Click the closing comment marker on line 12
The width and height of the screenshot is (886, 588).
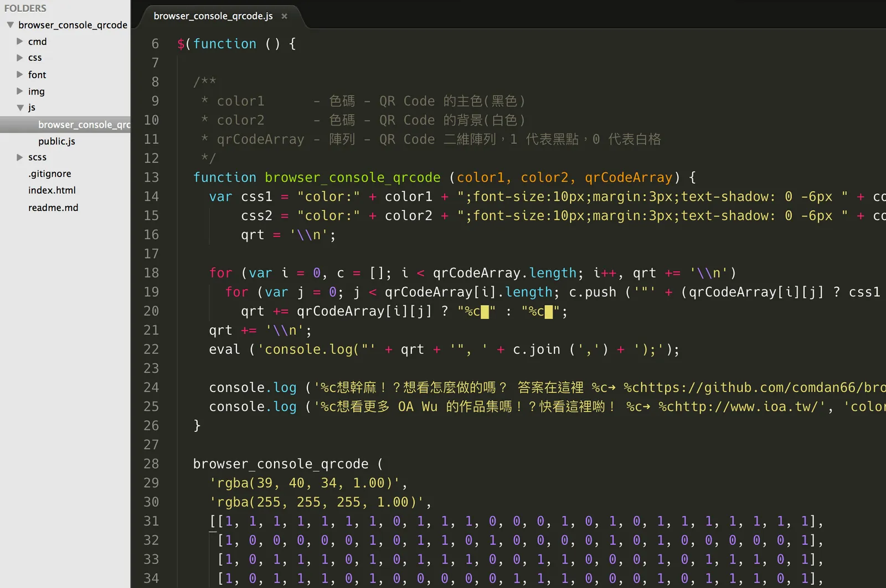[x=208, y=158]
